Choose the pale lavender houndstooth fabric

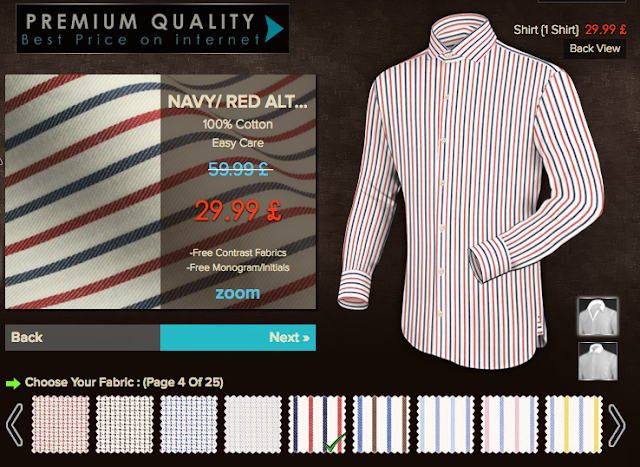[253, 425]
